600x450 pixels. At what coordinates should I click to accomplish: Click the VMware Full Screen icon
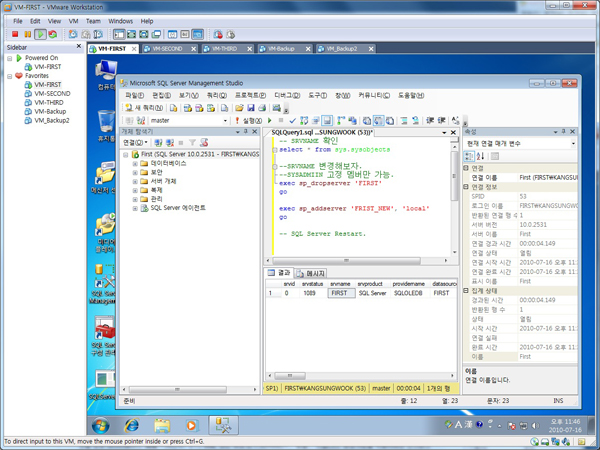tap(143, 34)
